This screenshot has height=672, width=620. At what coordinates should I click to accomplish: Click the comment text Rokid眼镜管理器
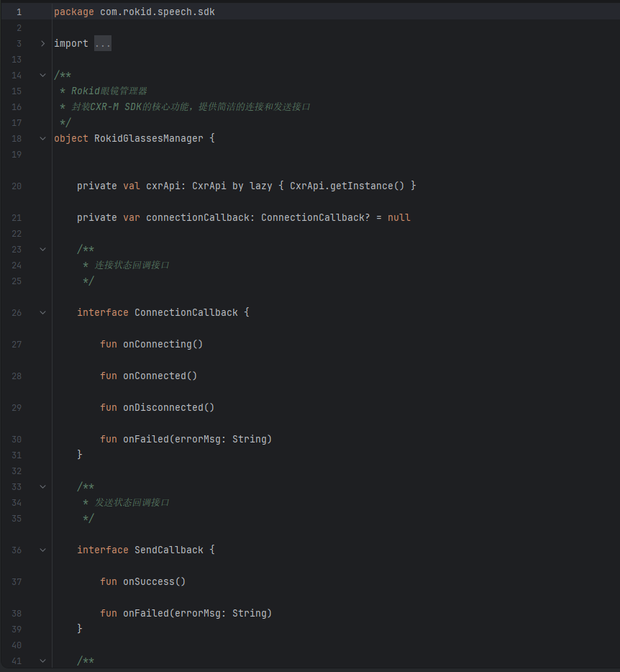tap(109, 91)
